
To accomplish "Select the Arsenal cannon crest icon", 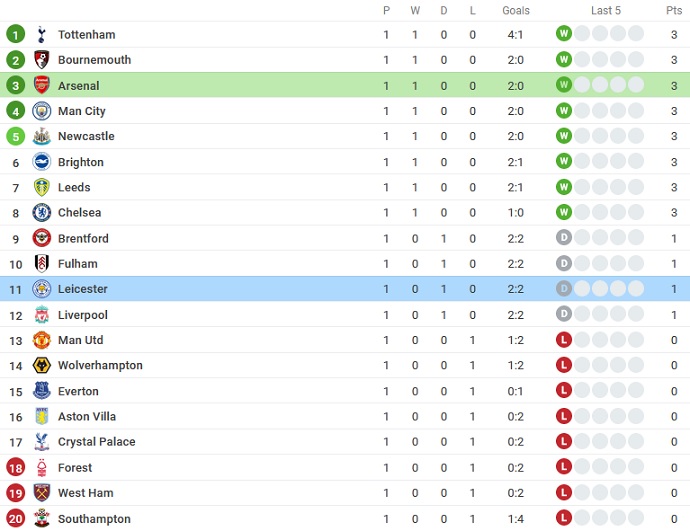I will [42, 85].
